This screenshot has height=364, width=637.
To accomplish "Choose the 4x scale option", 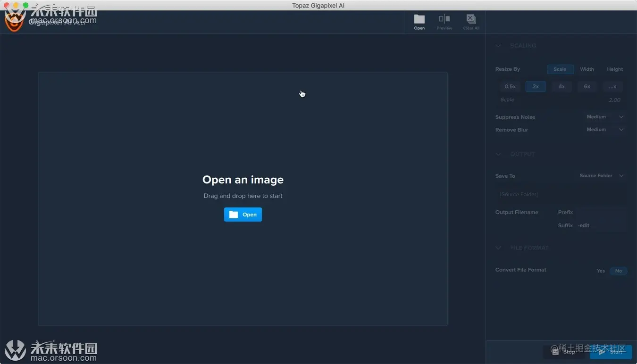I will tap(562, 87).
